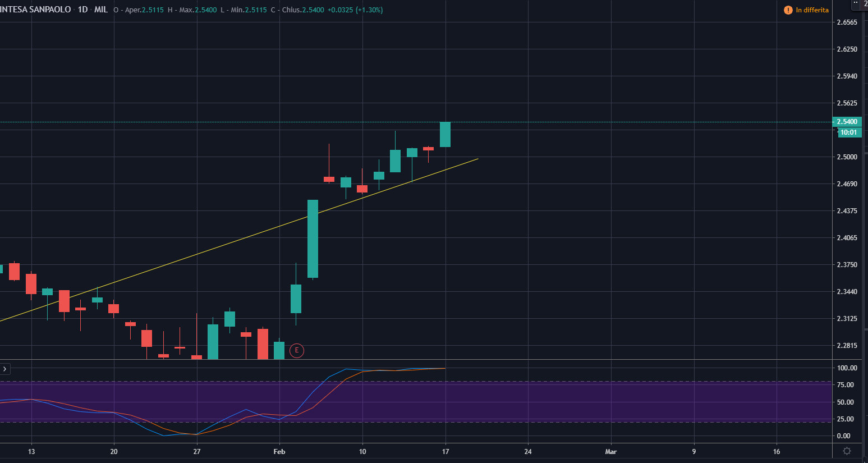Click the '16' date on time axis
Screen dimensions: 868x463
pos(777,452)
